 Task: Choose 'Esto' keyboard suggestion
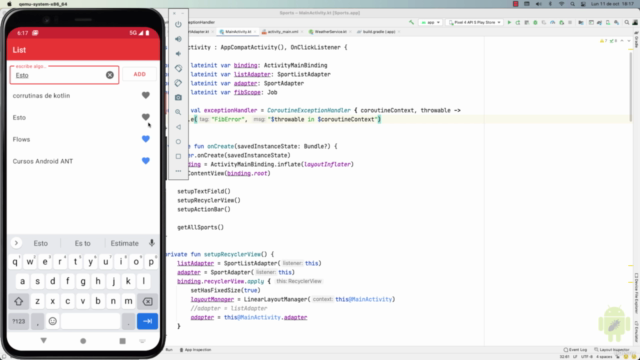pyautogui.click(x=40, y=243)
